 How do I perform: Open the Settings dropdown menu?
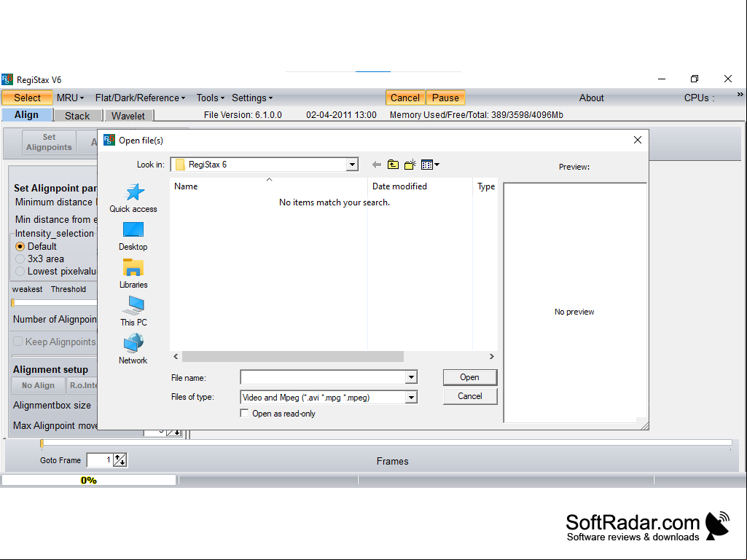tap(252, 98)
